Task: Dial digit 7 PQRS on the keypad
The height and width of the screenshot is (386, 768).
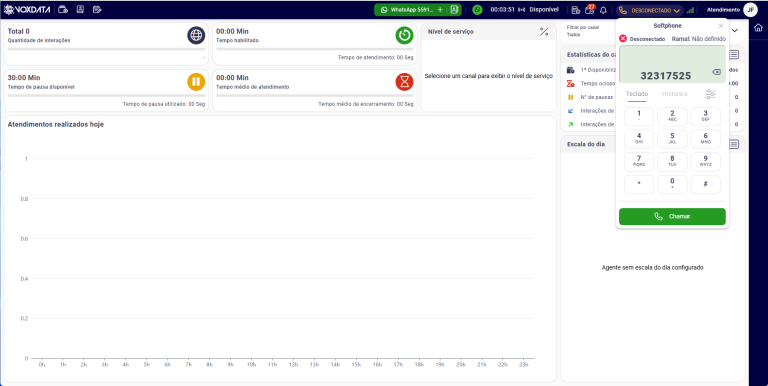Action: 639,162
